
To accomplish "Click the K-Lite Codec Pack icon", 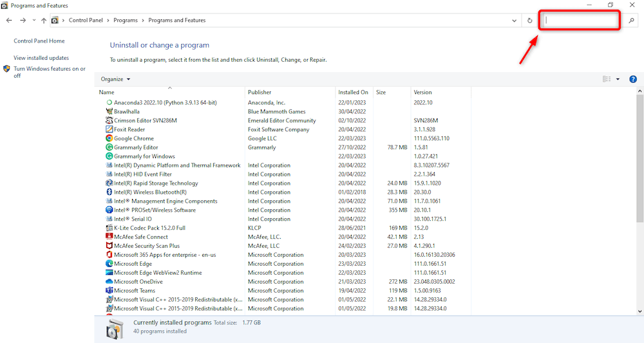I will point(109,228).
